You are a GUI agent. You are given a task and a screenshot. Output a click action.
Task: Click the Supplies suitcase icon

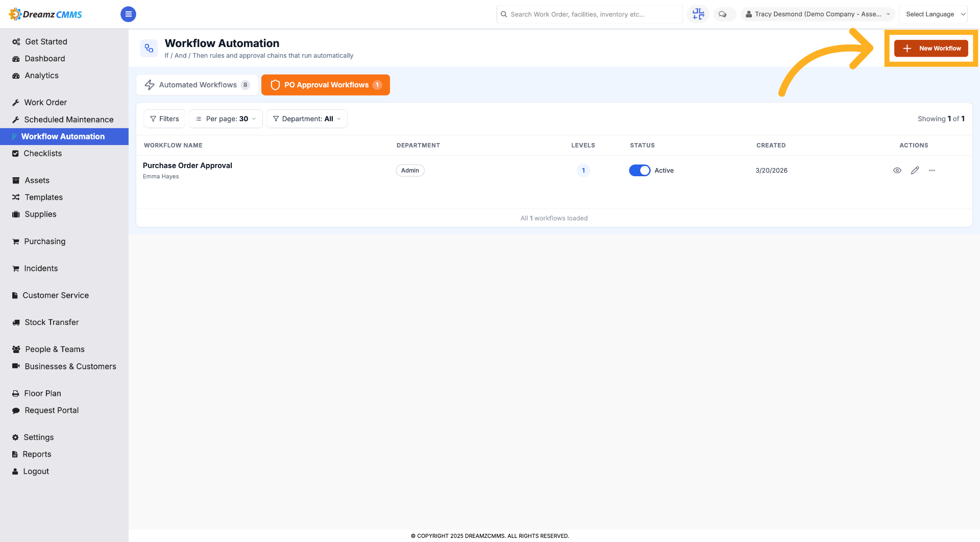16,215
